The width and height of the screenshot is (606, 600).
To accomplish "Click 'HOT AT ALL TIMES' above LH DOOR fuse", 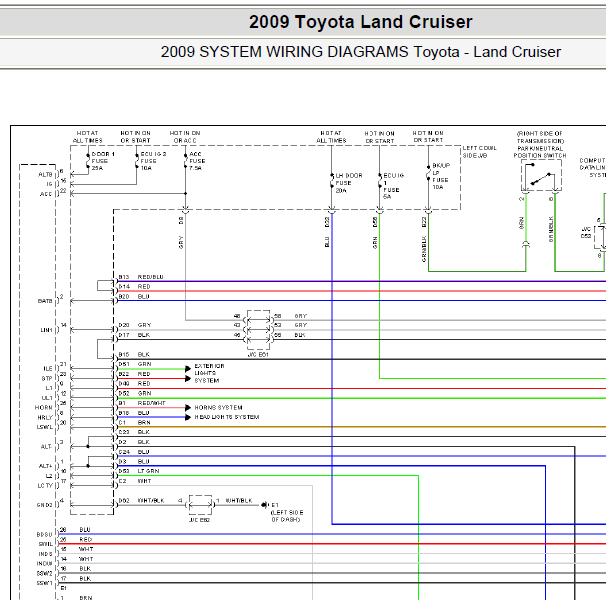I will coord(331,136).
